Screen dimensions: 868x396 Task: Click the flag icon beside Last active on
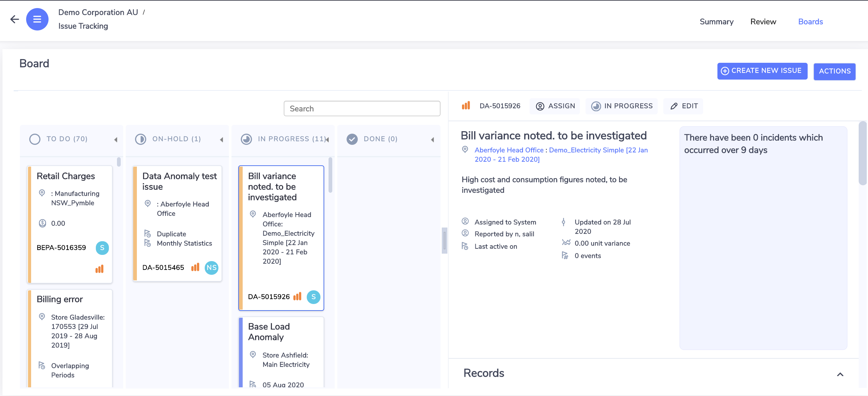465,246
